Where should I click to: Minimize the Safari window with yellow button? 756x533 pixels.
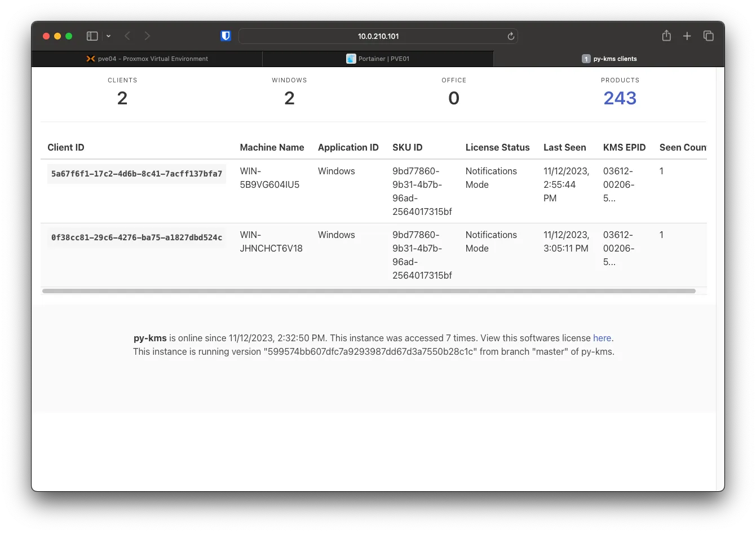(x=58, y=36)
